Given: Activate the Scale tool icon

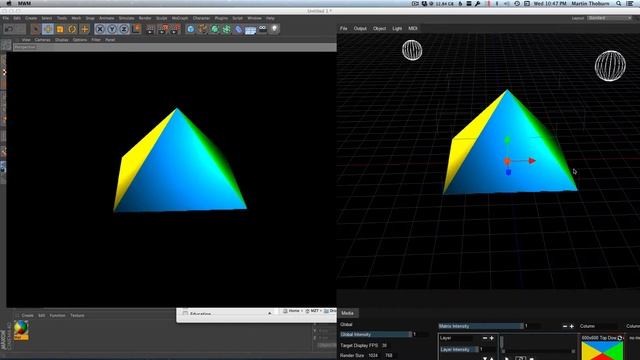Looking at the screenshot, I should click(x=60, y=29).
